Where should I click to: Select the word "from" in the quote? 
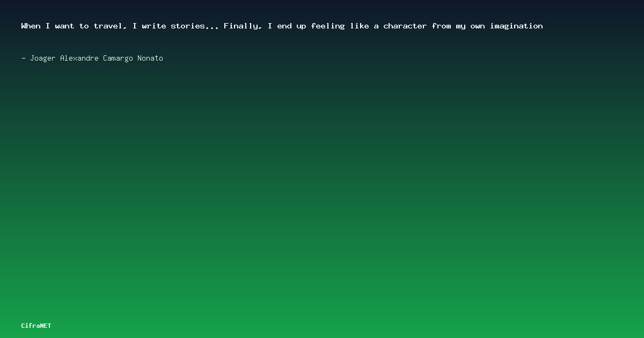point(442,26)
